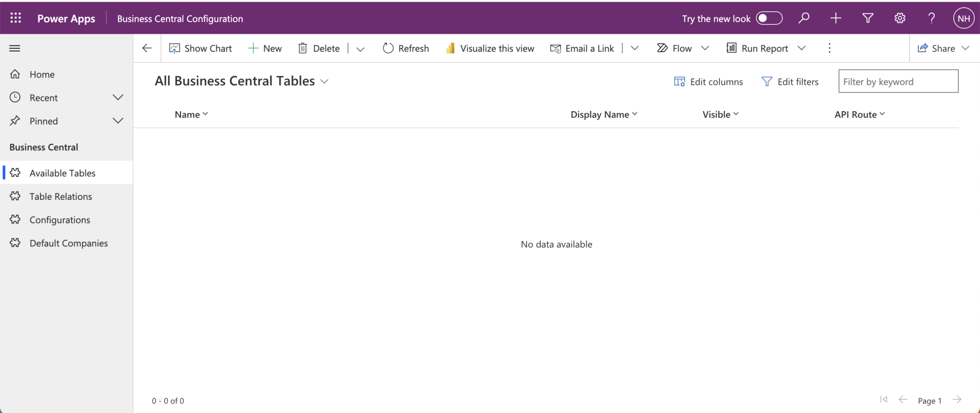Image resolution: width=980 pixels, height=413 pixels.
Task: Open the Flow menu
Action: coord(683,48)
